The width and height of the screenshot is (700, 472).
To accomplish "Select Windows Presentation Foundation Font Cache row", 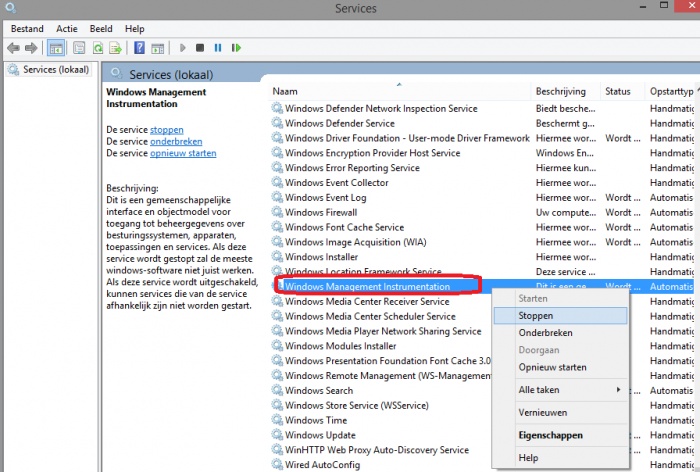I will [x=381, y=360].
